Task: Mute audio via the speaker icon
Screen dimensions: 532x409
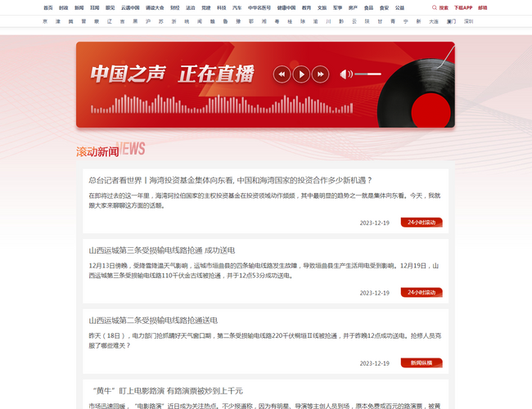Action: [x=346, y=74]
